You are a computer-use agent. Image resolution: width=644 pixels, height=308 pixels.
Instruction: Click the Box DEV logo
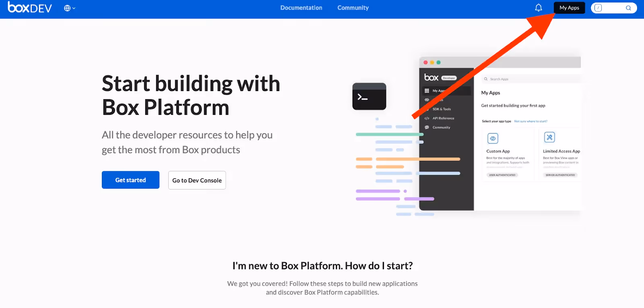30,8
